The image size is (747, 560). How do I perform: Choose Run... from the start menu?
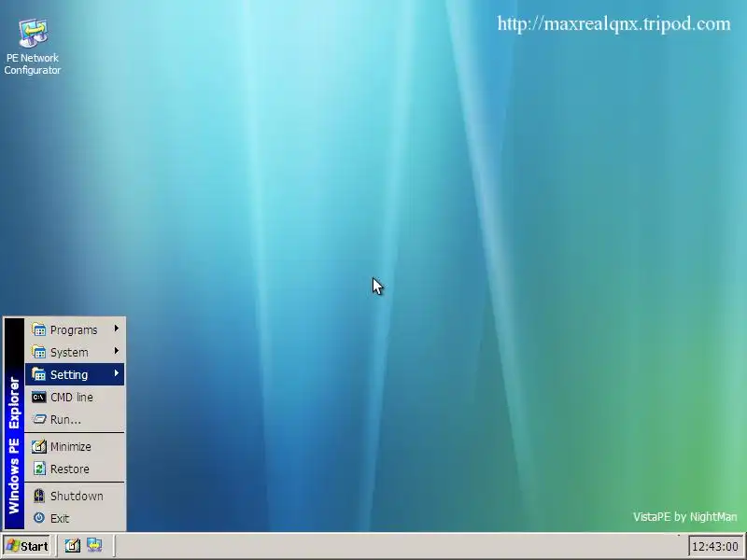tap(75, 419)
